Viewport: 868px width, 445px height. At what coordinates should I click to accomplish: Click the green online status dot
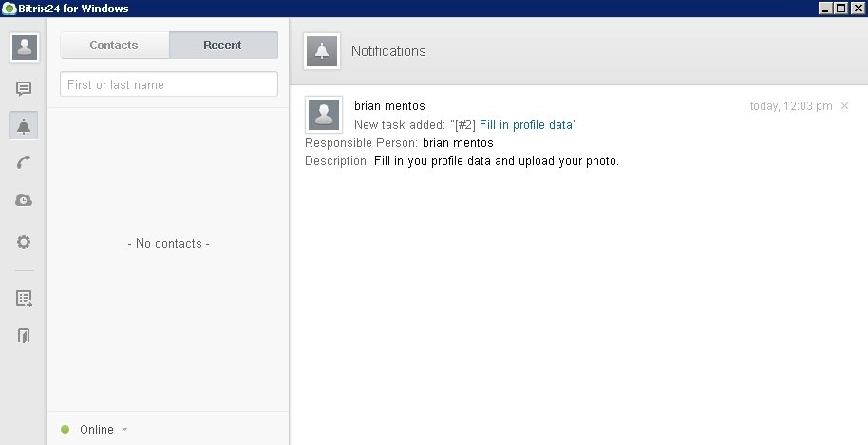click(x=66, y=429)
